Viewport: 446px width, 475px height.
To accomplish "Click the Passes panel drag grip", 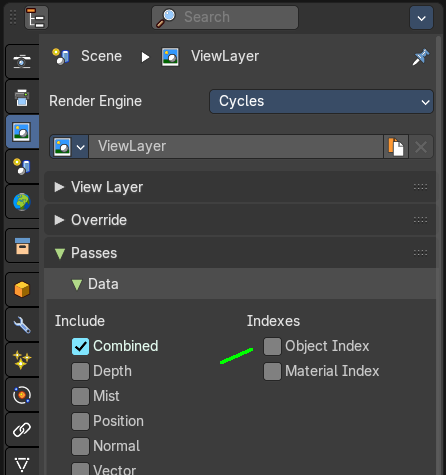I will point(420,253).
